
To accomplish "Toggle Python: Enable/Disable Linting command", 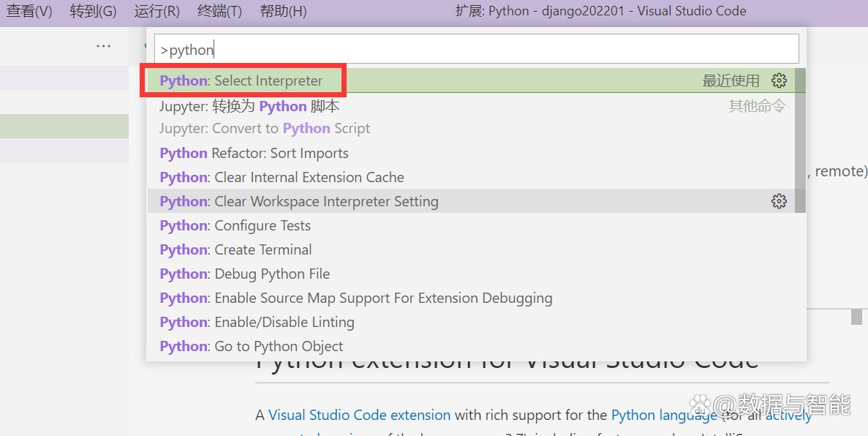I will [x=257, y=322].
